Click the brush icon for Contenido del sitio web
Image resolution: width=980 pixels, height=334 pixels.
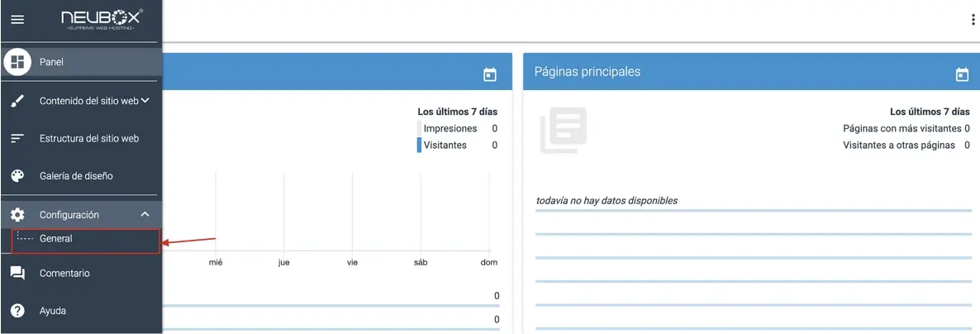point(17,101)
